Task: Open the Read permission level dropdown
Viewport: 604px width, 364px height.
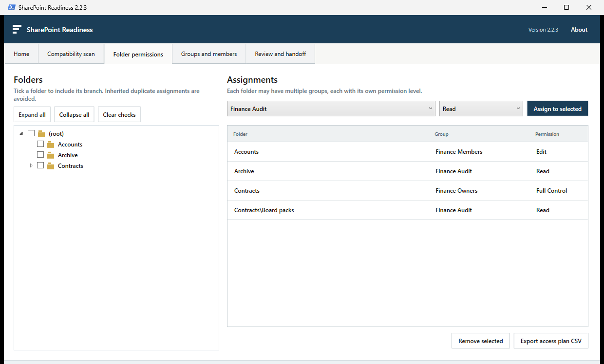Action: pyautogui.click(x=481, y=109)
